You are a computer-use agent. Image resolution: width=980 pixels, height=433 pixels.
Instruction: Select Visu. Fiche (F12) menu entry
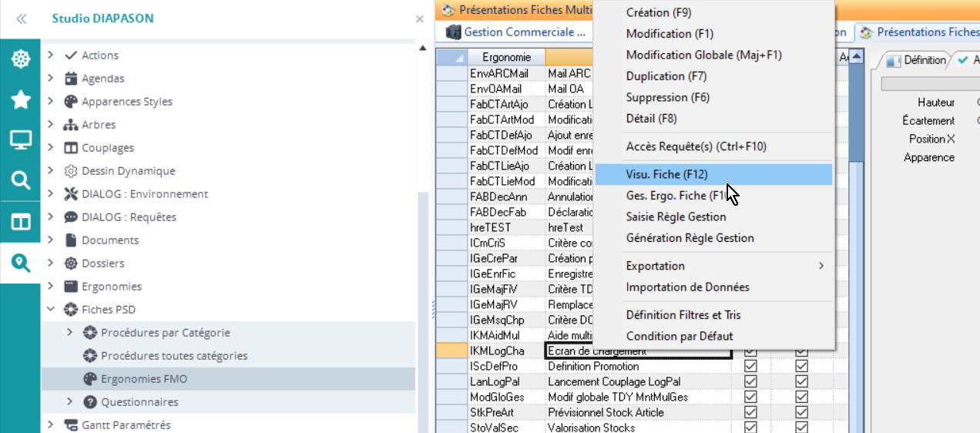666,174
